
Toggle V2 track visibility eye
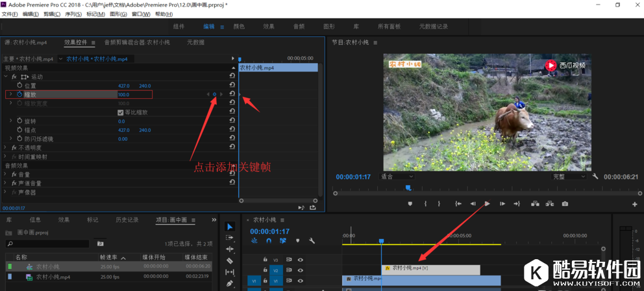pyautogui.click(x=300, y=270)
